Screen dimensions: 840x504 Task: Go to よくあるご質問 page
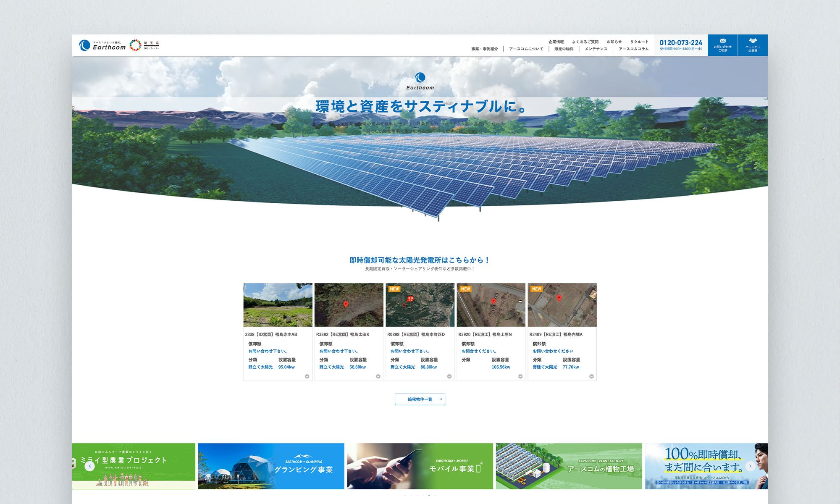pos(585,42)
